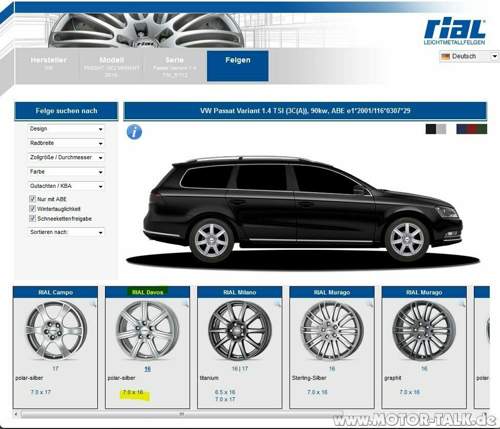Click the VW Passat Variant 1.4 TSI header
Image resolution: width=500 pixels, height=429 pixels.
(305, 111)
